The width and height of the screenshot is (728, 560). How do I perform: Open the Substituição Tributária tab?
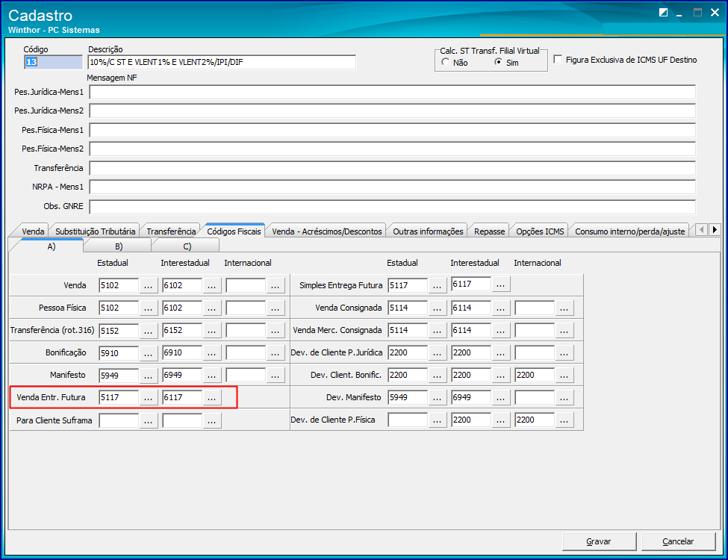tap(95, 231)
